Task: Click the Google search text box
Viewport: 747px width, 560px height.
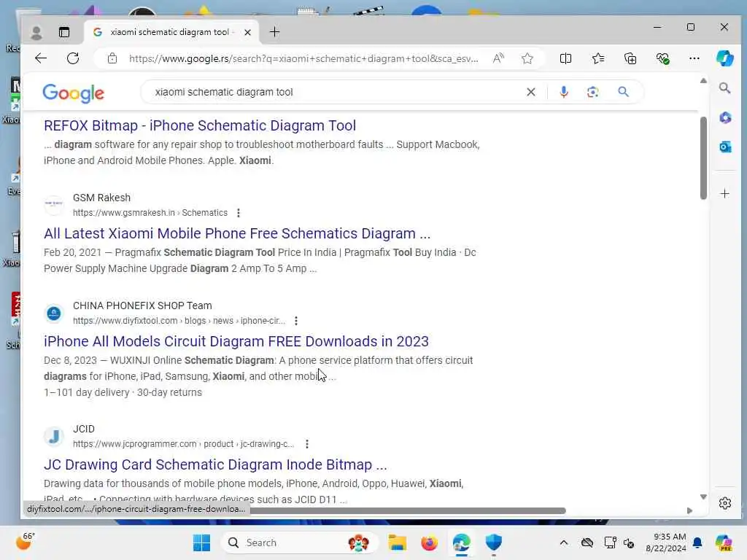Action: 333,92
